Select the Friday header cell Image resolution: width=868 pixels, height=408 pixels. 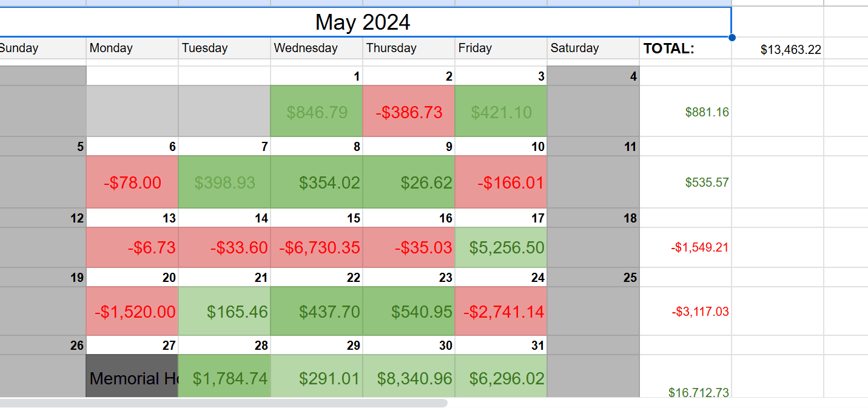point(500,48)
